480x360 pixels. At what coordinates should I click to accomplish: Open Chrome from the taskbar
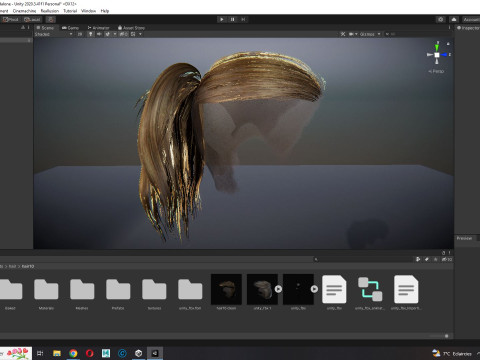pos(73,353)
